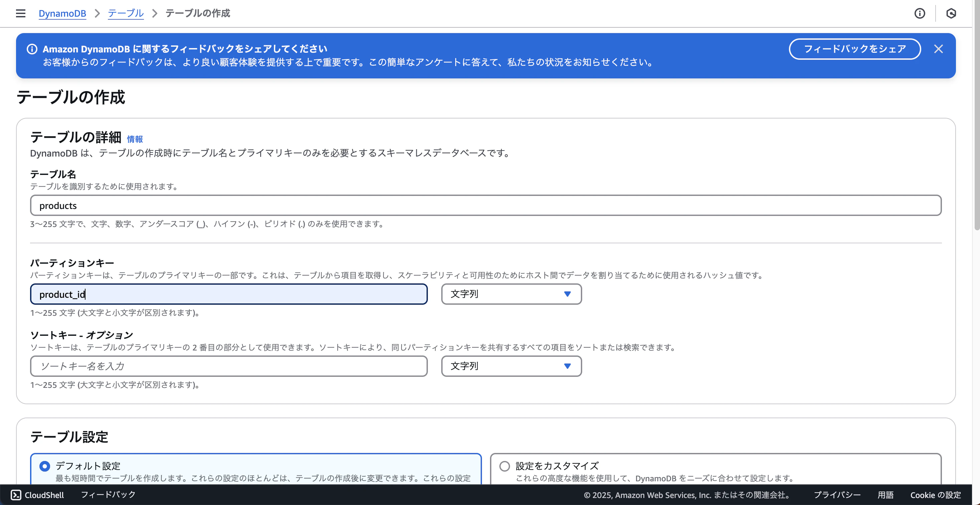Select the デフォルト設定 radio button
The image size is (980, 505).
(44, 466)
